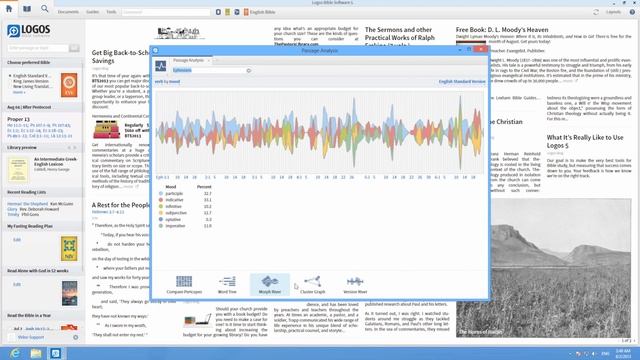Open Glory reading list link
Viewport: 640px width, 360px height.
coord(12,209)
